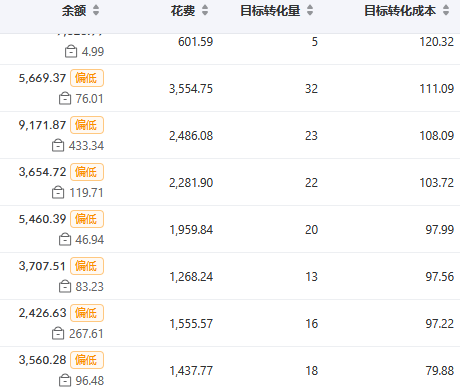Click the 目标转化量 header label

[x=270, y=11]
